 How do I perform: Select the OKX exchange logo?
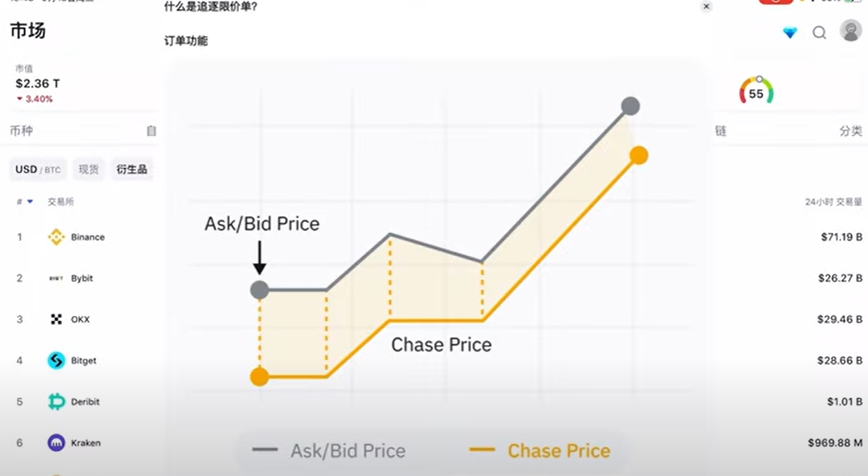click(x=56, y=319)
